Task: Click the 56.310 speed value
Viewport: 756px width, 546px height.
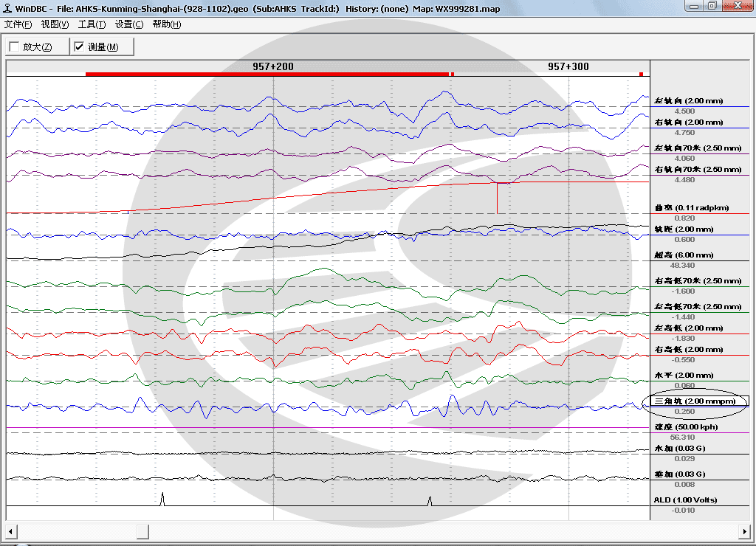Action: [x=682, y=437]
